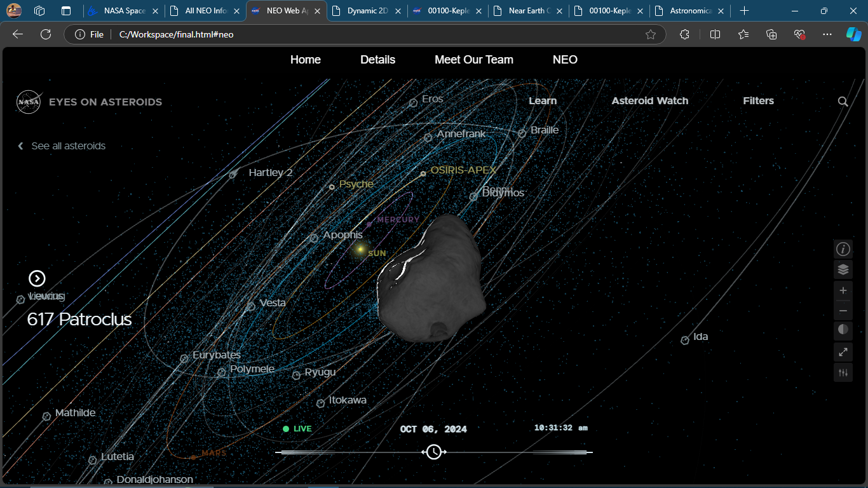Open the Tab actions menu icon
The width and height of the screenshot is (868, 488).
click(66, 11)
